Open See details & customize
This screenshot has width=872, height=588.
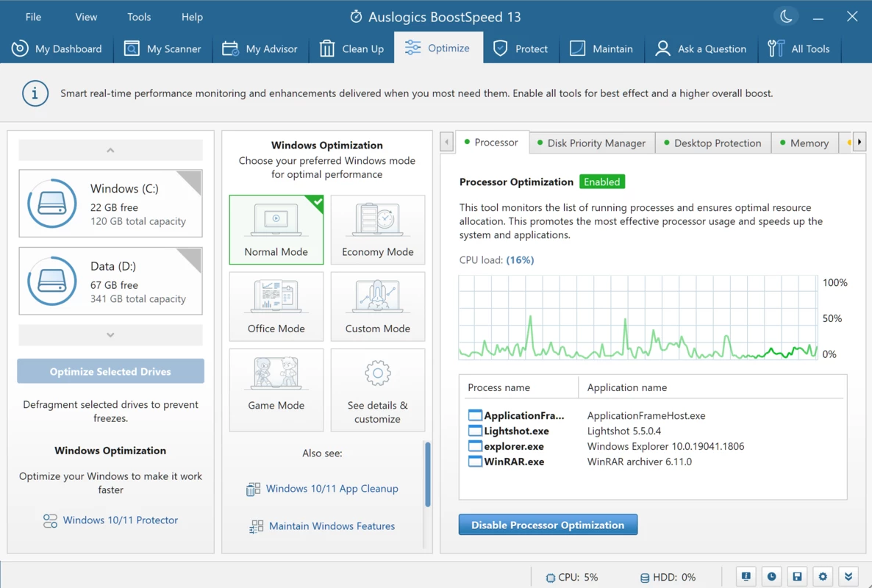click(x=378, y=390)
